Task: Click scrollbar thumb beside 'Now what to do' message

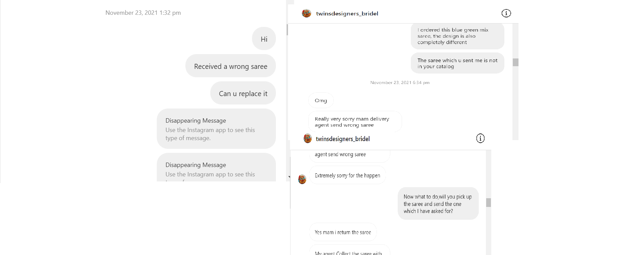Action: coord(488,203)
